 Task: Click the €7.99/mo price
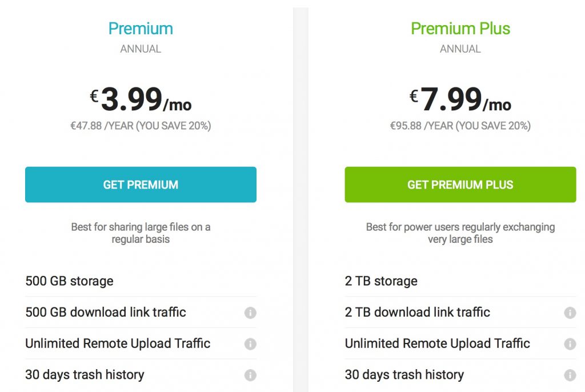pyautogui.click(x=460, y=99)
